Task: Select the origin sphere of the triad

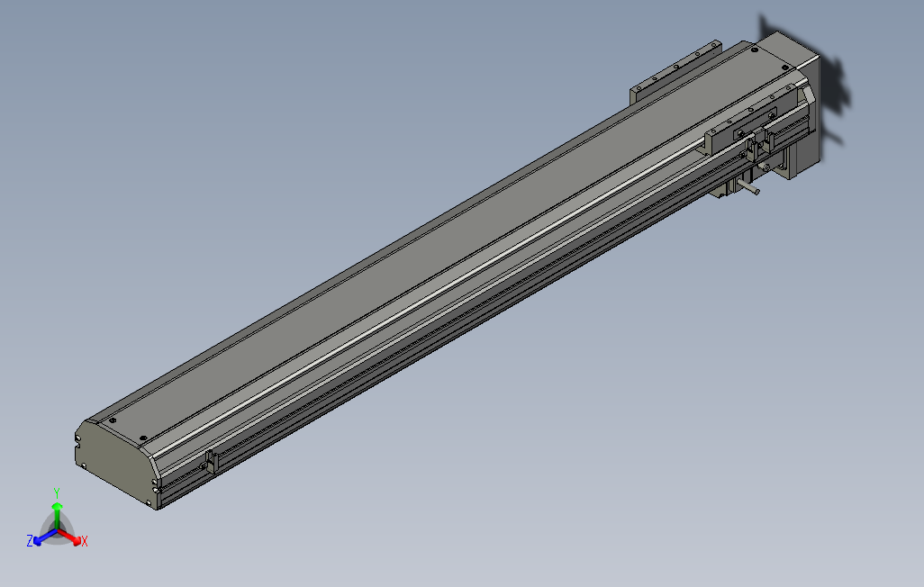Action: pyautogui.click(x=57, y=532)
